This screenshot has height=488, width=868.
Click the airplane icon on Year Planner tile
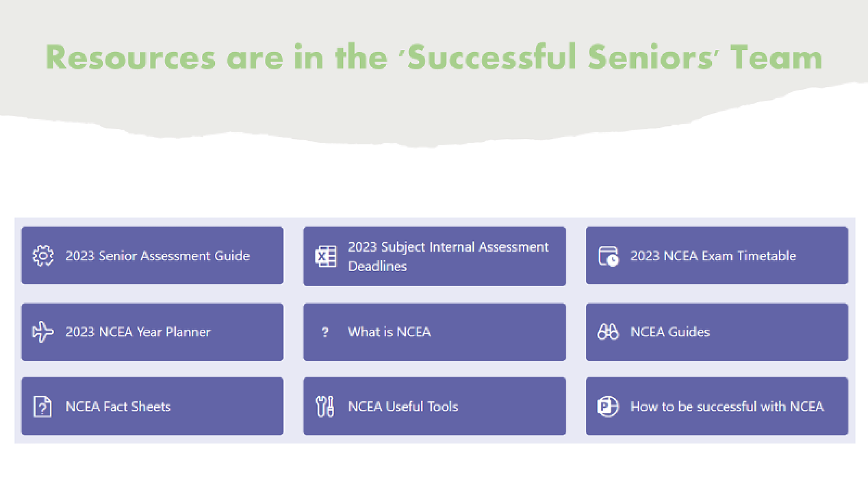click(43, 332)
